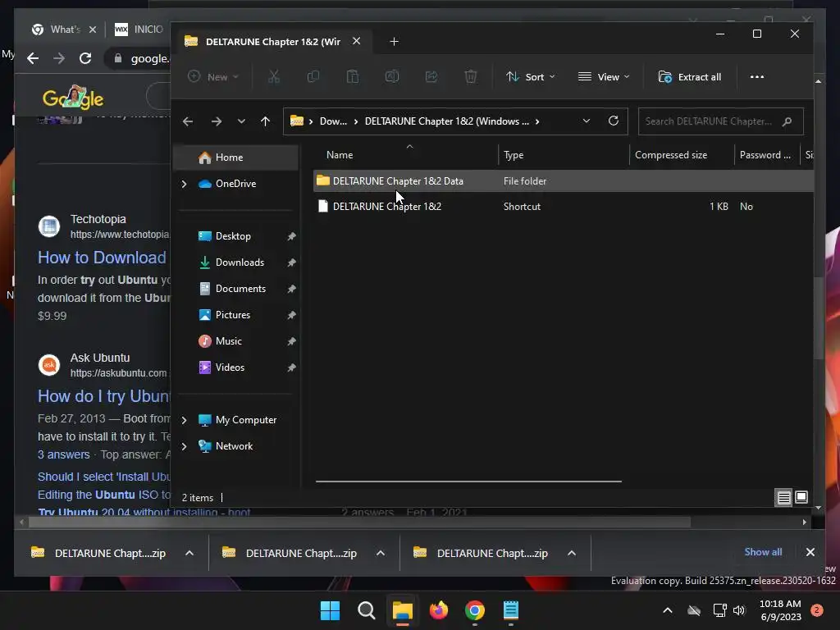Click the Chrome forward arrow button

(59, 58)
